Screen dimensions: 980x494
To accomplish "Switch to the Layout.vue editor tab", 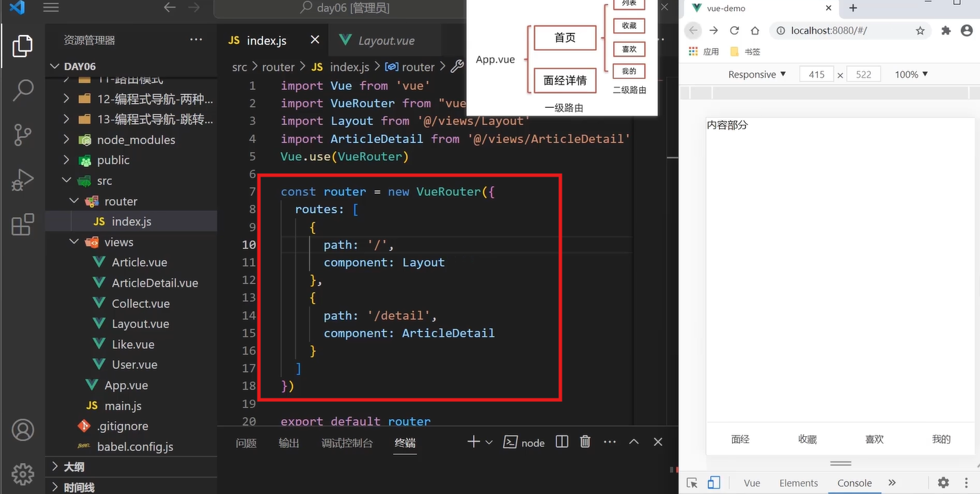I will coord(385,40).
